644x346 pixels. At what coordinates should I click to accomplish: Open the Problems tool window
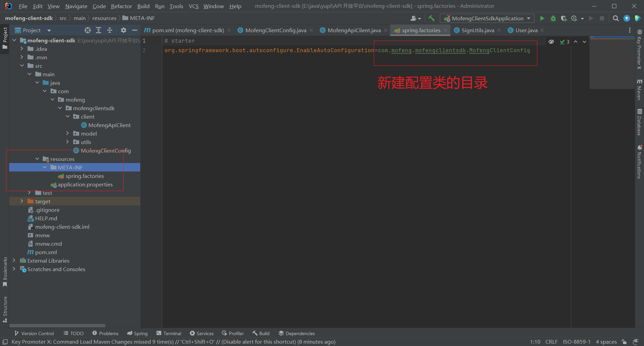click(105, 333)
